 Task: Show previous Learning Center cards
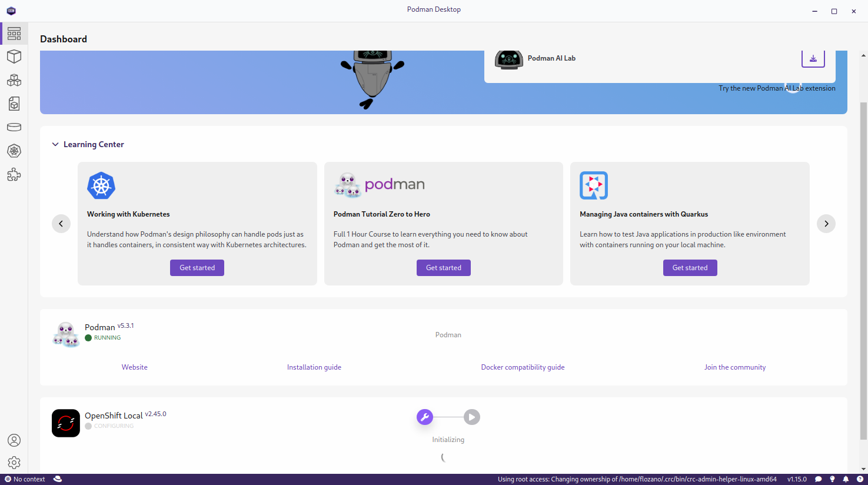pos(61,224)
